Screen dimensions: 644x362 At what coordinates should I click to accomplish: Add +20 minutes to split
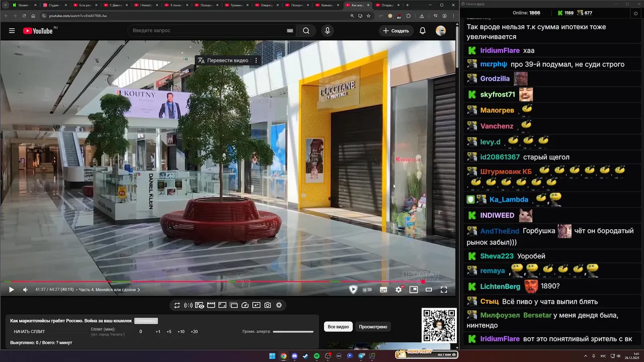194,332
